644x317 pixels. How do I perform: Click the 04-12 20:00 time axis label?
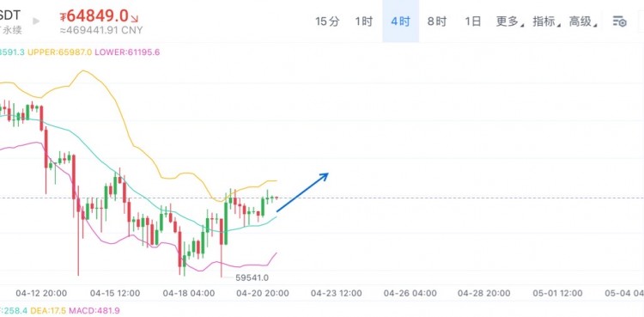click(41, 293)
